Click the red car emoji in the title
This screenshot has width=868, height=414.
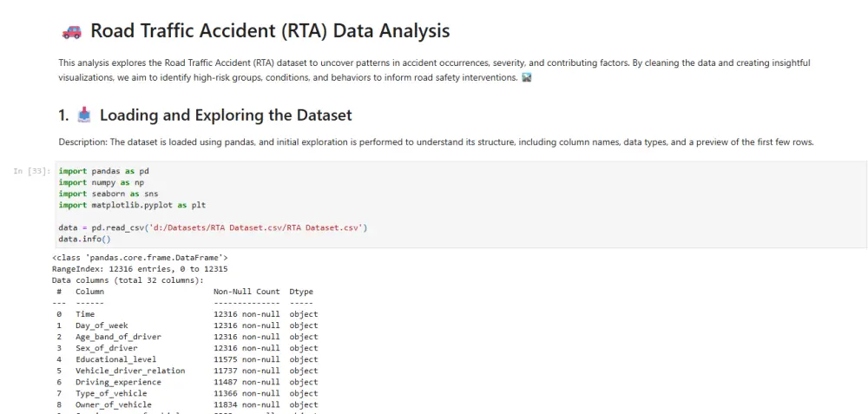tap(72, 31)
